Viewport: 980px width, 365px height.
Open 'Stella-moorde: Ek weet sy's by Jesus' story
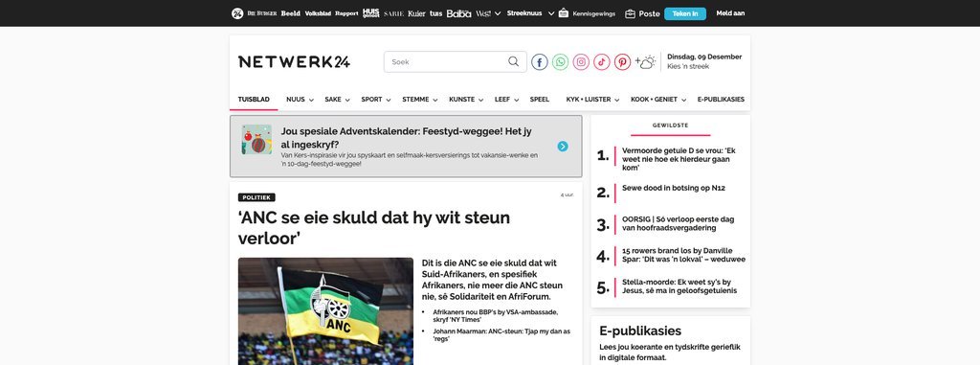[x=679, y=286]
